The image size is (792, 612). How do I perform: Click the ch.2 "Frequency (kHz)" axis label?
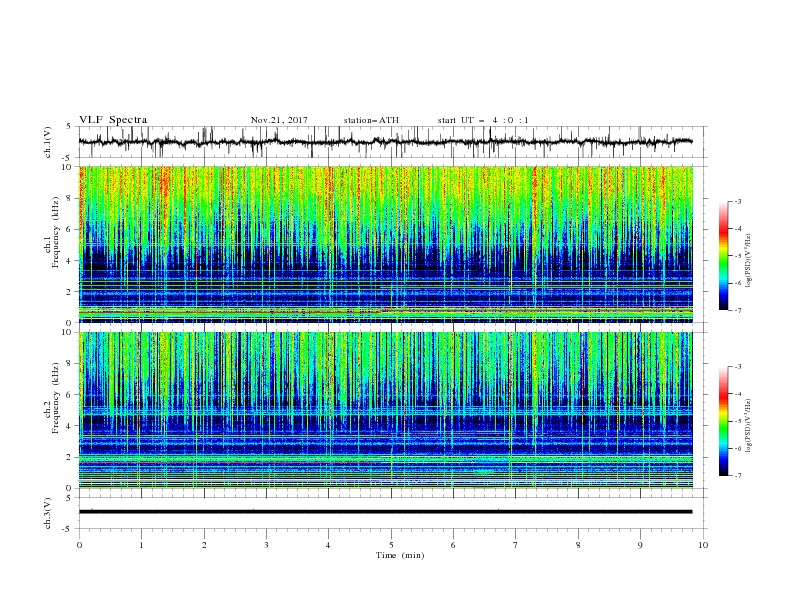click(55, 397)
